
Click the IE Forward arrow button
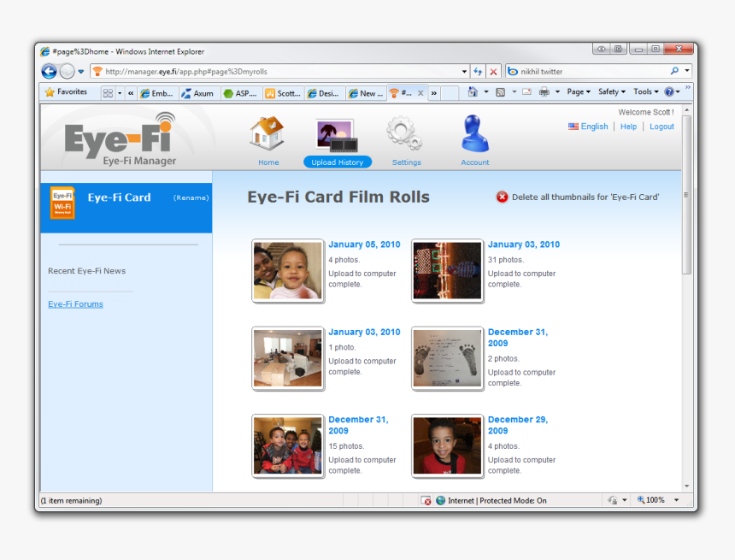click(x=68, y=71)
